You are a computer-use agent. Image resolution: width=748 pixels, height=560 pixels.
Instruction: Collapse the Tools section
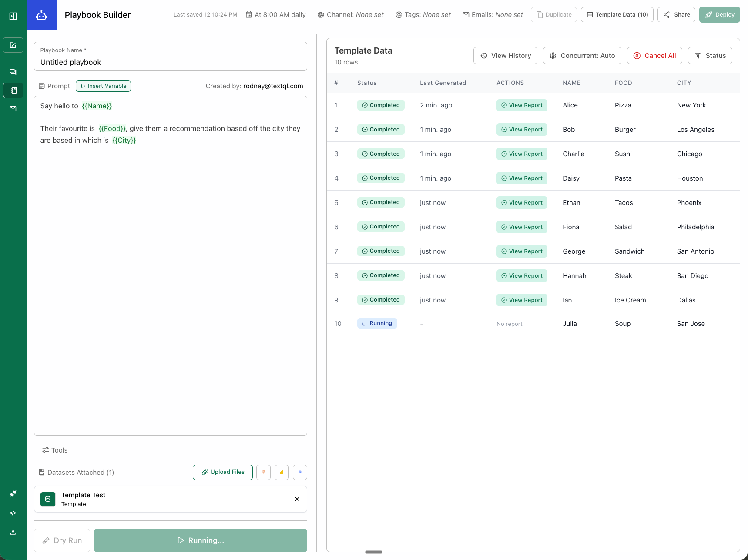[54, 450]
